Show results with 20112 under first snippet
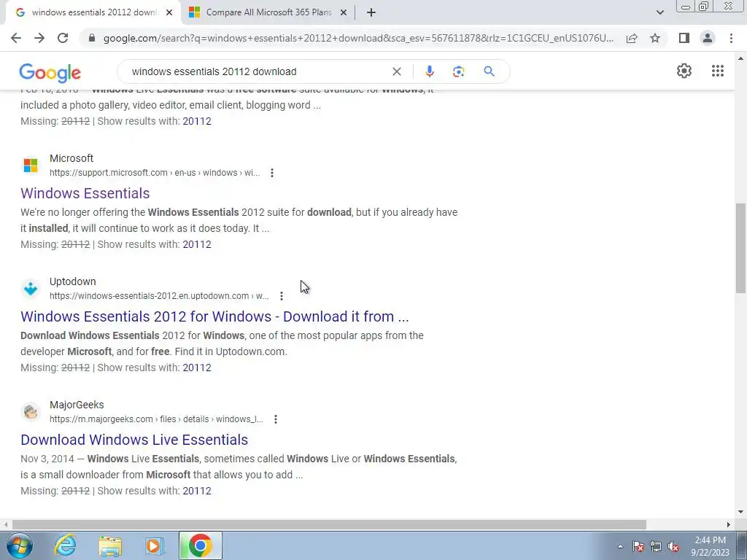747x560 pixels. [x=197, y=121]
